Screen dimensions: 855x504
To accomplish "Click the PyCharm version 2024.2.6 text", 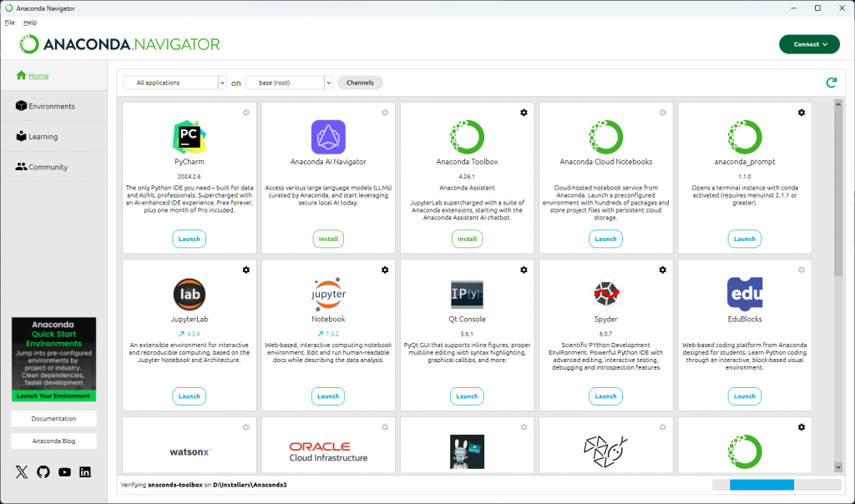I will [190, 177].
